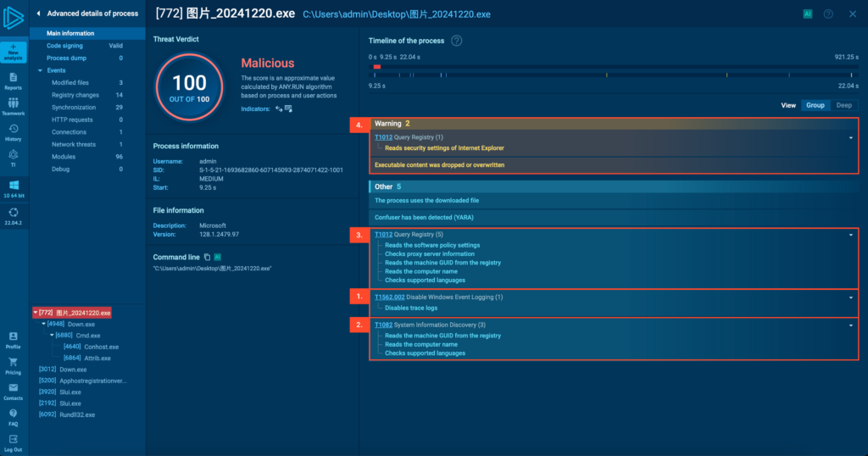
Task: Select Registry changes in the events list
Action: 75,95
